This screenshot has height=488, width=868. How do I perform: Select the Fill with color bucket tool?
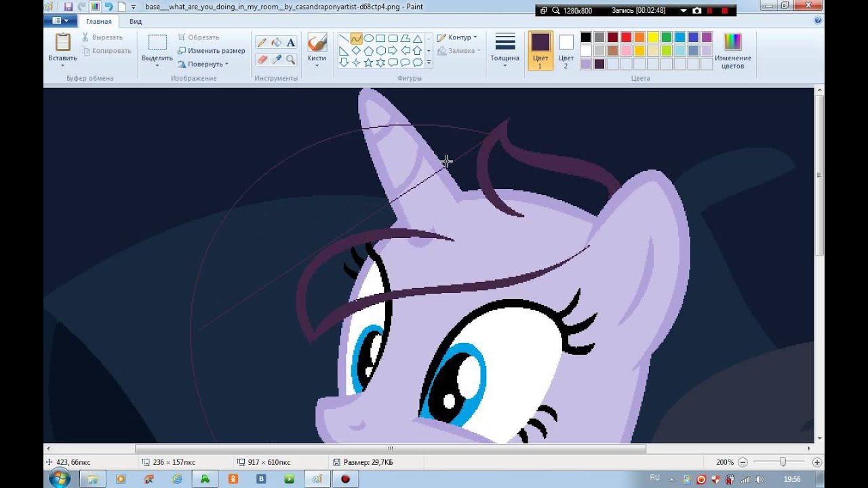tap(276, 42)
